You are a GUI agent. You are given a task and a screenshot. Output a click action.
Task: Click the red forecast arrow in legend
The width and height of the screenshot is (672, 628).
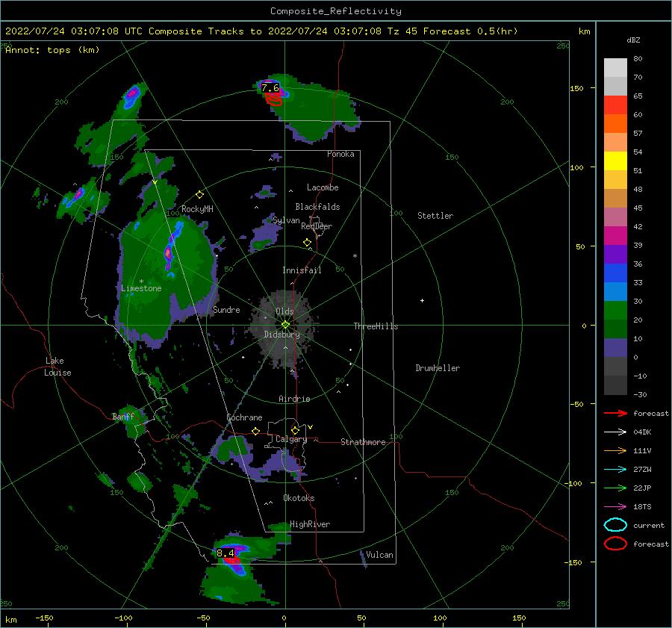615,413
